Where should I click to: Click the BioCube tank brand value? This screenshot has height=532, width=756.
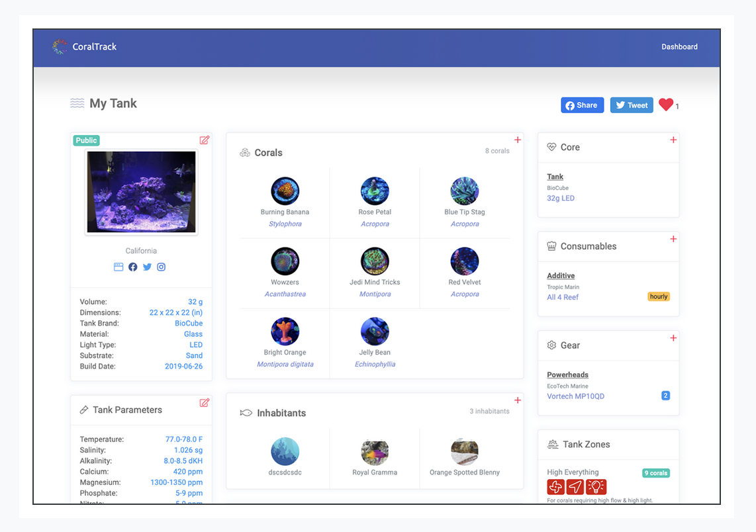[x=189, y=324]
